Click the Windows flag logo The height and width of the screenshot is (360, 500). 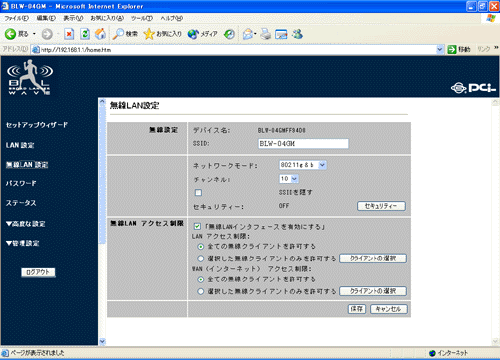click(x=491, y=18)
